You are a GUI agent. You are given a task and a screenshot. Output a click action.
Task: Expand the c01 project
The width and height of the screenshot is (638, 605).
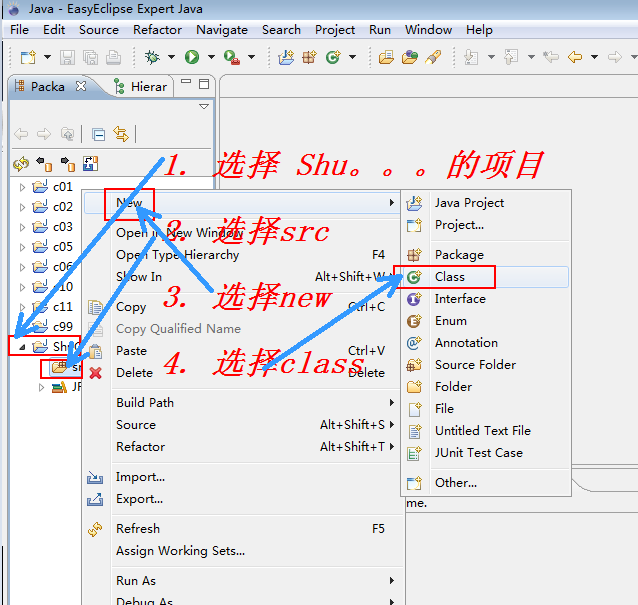(x=22, y=187)
